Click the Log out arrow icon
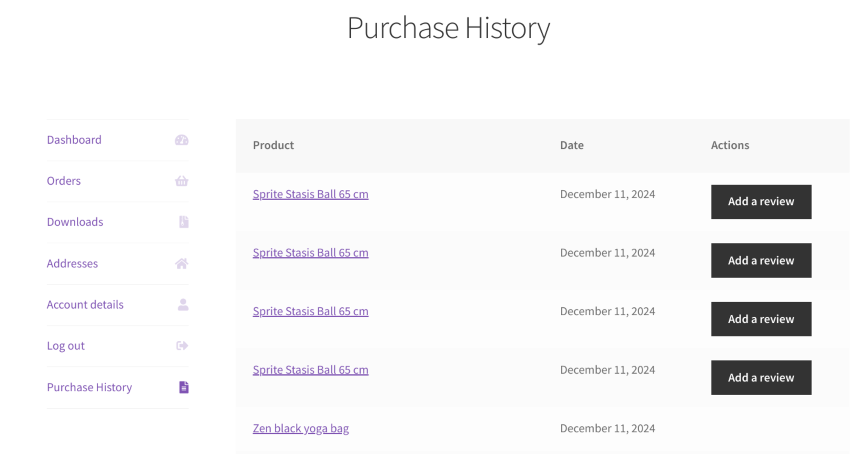This screenshot has width=868, height=454. click(x=182, y=346)
